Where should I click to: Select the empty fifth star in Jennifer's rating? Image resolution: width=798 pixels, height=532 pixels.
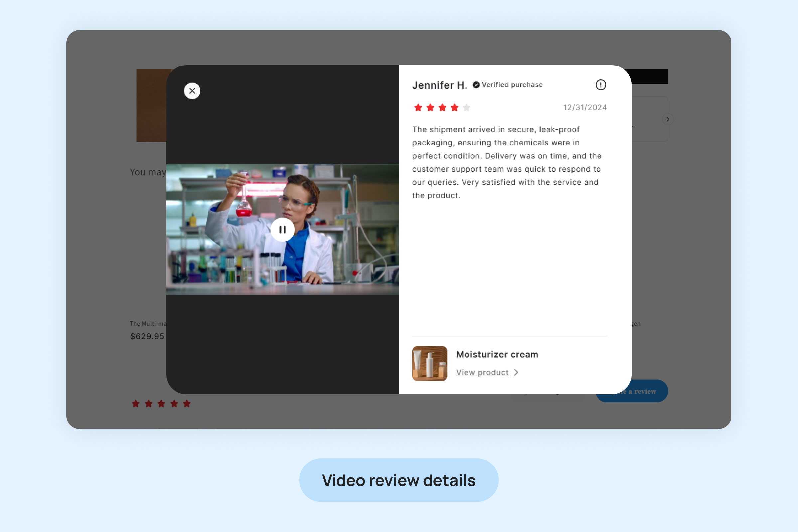tap(466, 107)
